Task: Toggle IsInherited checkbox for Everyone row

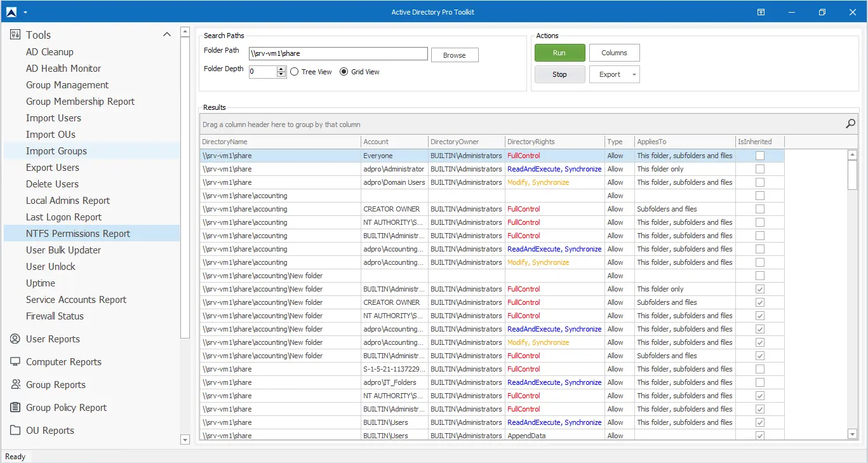Action: tap(759, 156)
